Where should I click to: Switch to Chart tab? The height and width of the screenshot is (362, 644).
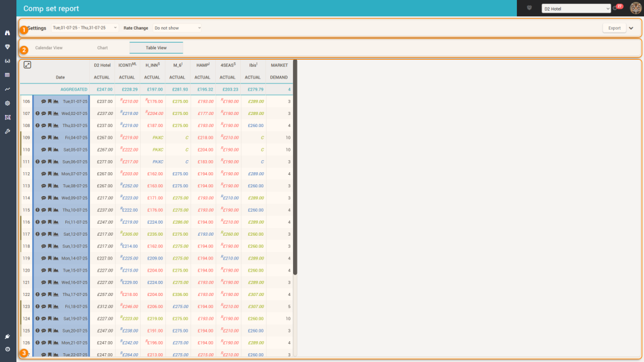coord(103,48)
